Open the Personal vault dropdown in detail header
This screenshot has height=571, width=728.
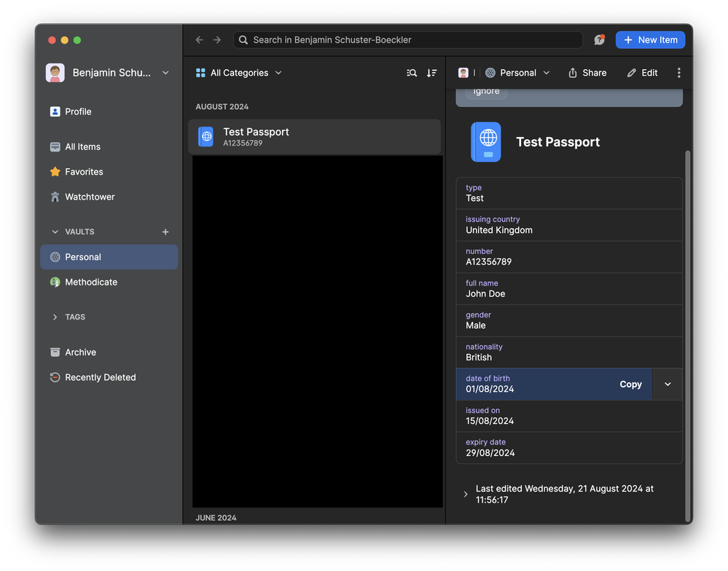(x=517, y=73)
